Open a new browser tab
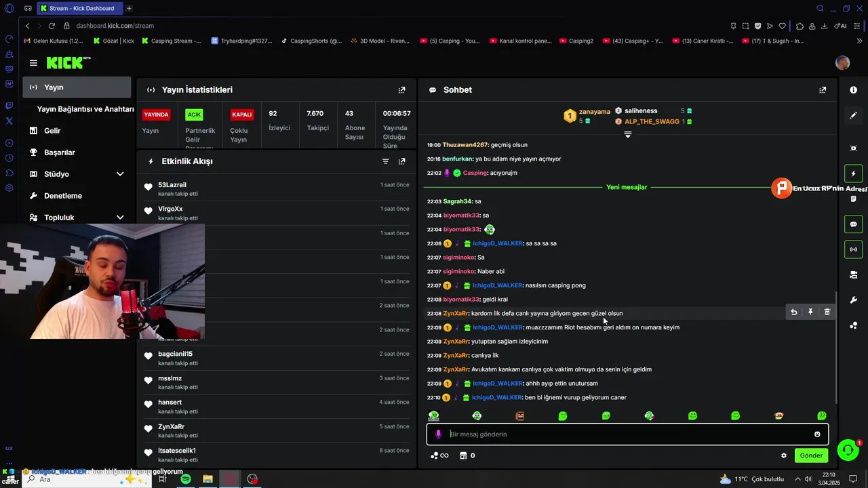This screenshot has height=488, width=868. [129, 8]
